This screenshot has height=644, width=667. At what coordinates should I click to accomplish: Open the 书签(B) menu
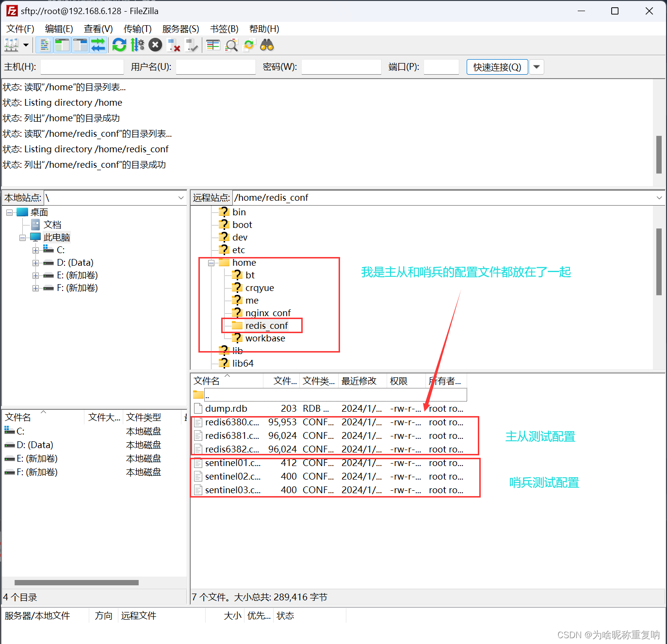pyautogui.click(x=224, y=29)
